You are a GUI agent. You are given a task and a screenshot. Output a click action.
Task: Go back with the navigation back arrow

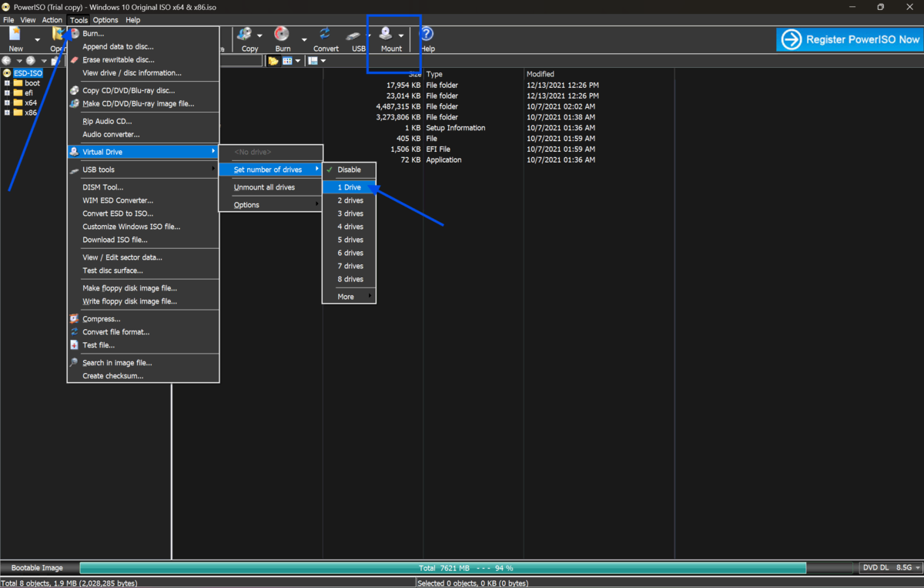[7, 61]
